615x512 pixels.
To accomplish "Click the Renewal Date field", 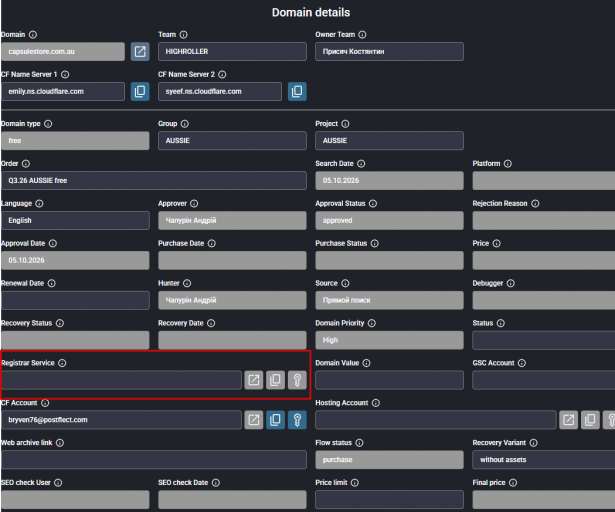I will (x=75, y=300).
